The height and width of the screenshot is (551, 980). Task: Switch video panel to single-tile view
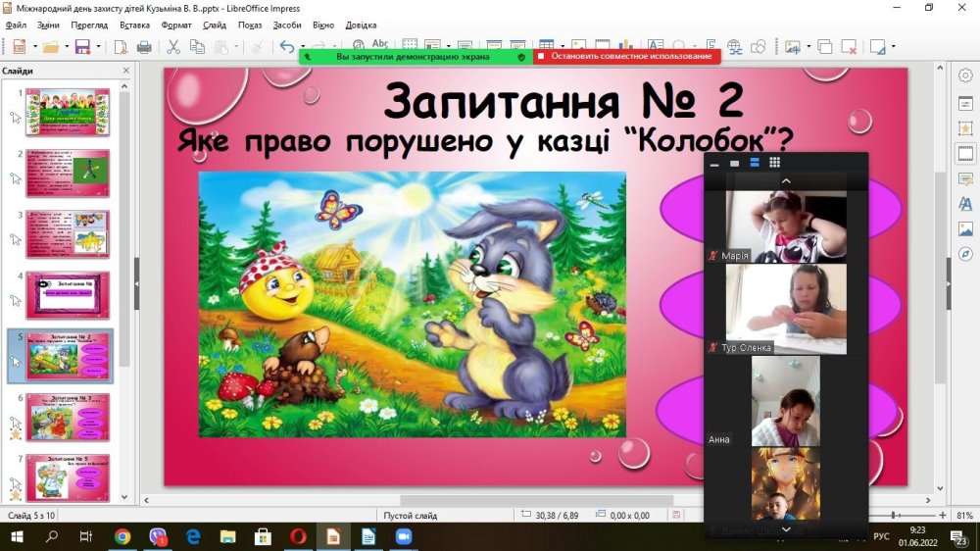click(734, 163)
